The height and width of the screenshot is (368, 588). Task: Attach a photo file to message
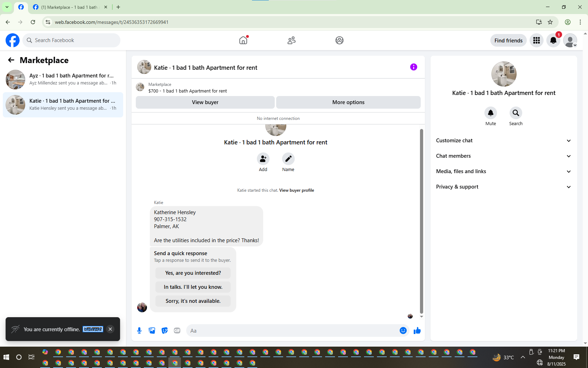[x=152, y=330]
